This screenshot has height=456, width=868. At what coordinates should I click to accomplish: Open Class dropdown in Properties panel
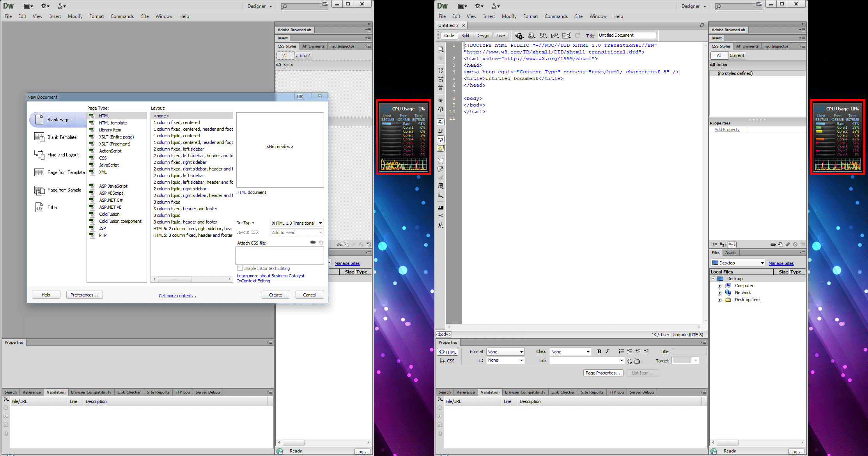click(570, 352)
